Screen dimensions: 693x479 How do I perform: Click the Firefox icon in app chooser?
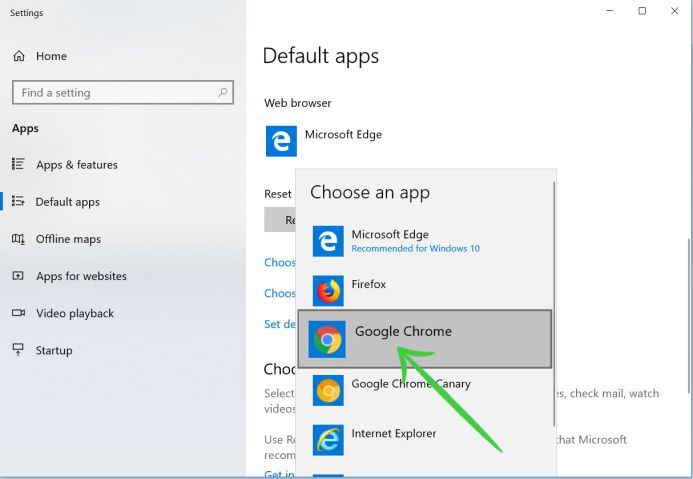coord(328,291)
